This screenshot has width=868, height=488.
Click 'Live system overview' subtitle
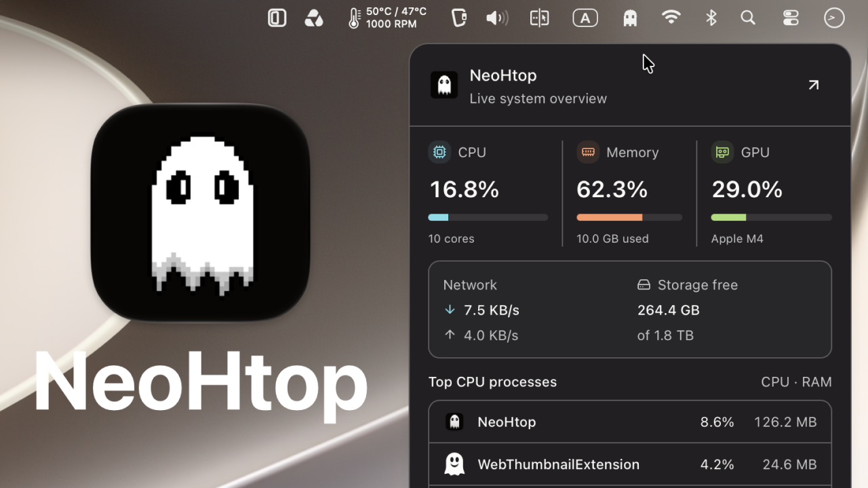click(x=538, y=98)
